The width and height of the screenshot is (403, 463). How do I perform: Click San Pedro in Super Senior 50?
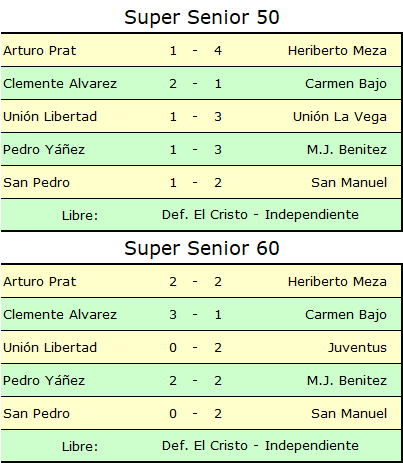[x=37, y=182]
